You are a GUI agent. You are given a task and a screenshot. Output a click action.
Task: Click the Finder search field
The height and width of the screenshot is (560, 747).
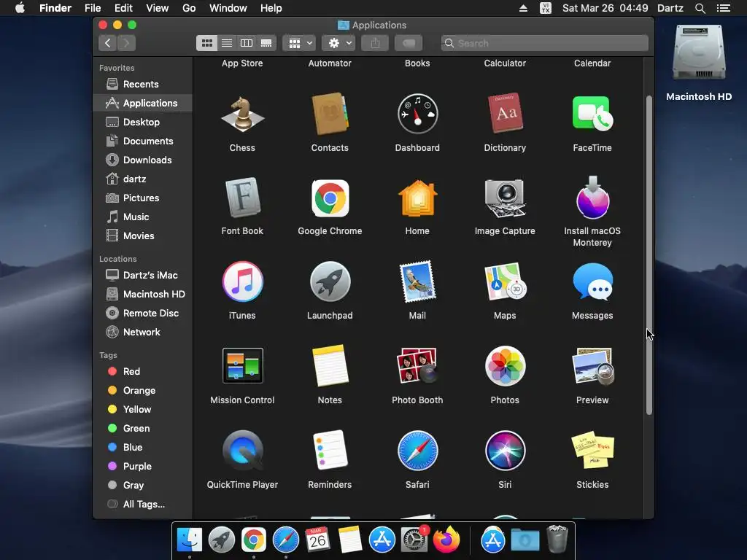click(x=544, y=43)
